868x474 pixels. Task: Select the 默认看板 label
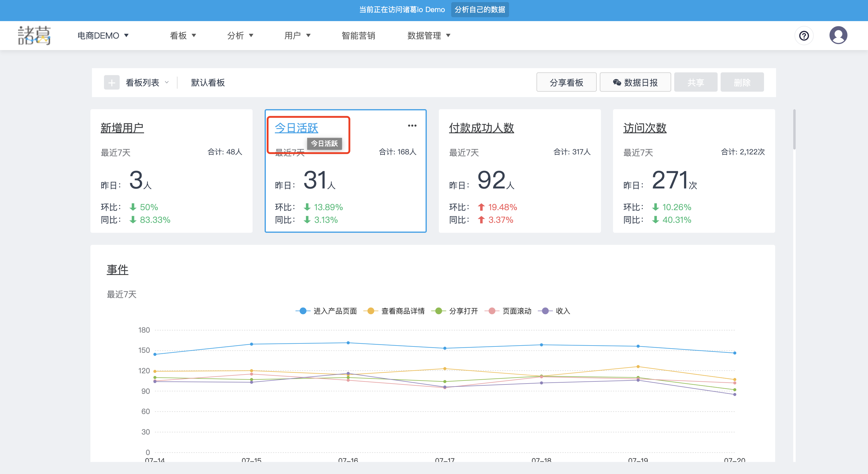pos(208,83)
